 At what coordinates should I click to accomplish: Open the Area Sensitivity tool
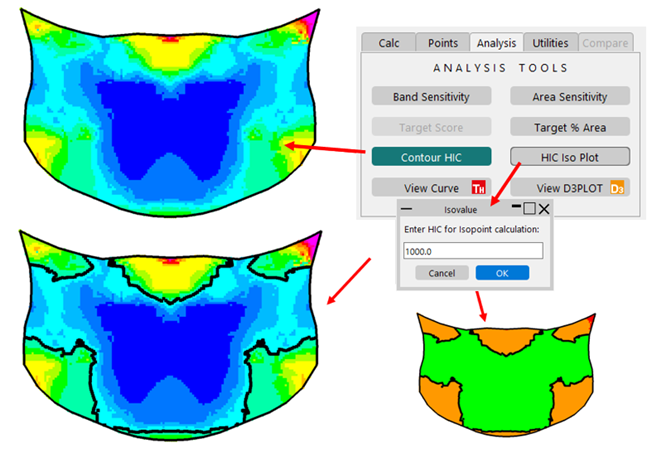click(x=570, y=97)
